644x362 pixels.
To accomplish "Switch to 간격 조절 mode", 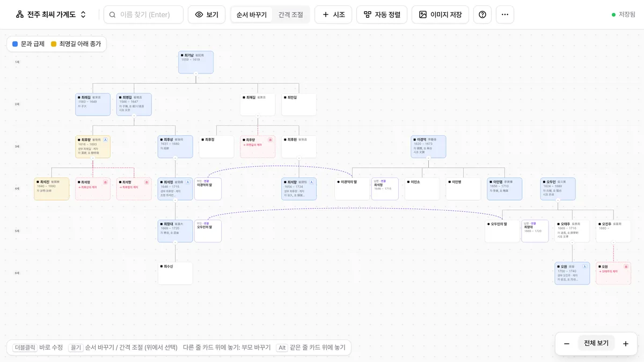I will pos(291,14).
